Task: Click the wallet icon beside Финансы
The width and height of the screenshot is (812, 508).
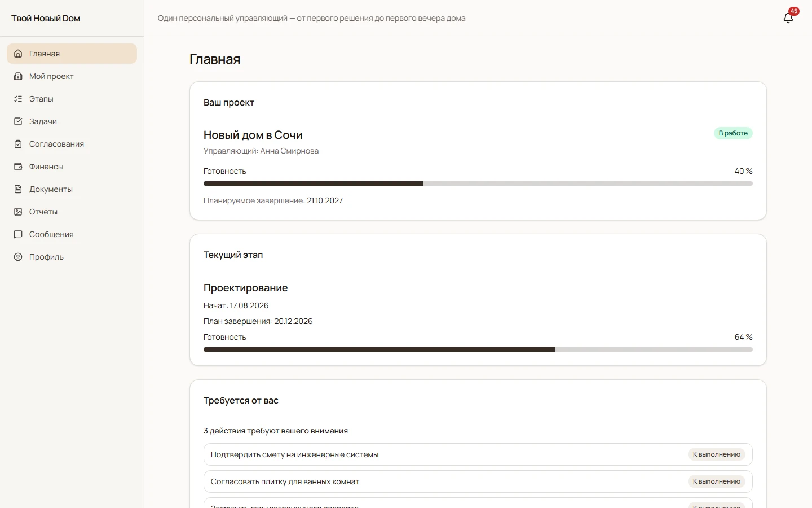Action: (18, 167)
